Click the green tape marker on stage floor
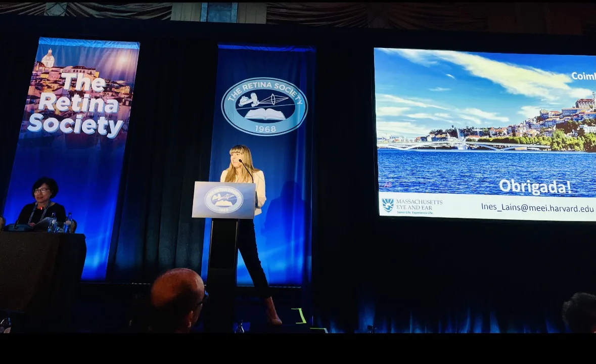Viewport: 596px width, 364px height. click(301, 316)
